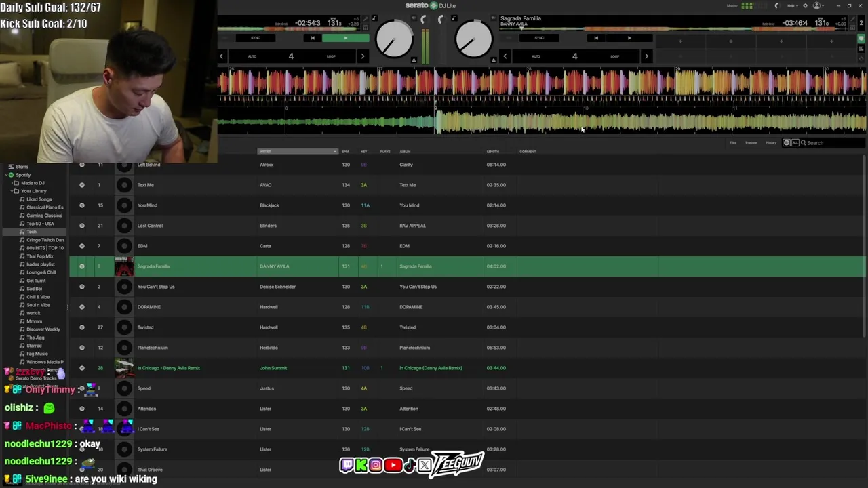Screen dimensions: 868x488
Task: Increase right deck loop size arrow
Action: pyautogui.click(x=646, y=56)
